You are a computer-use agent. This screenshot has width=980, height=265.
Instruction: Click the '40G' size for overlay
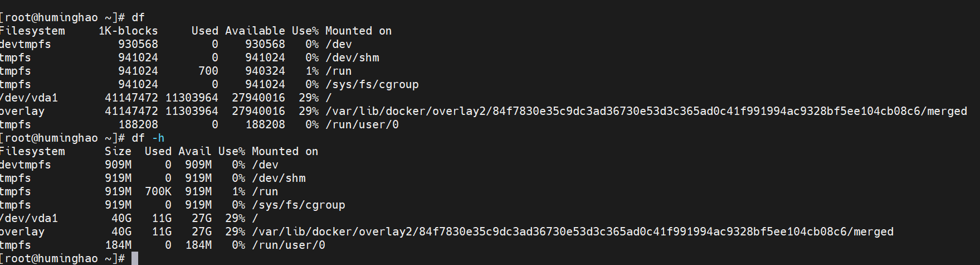tap(121, 232)
